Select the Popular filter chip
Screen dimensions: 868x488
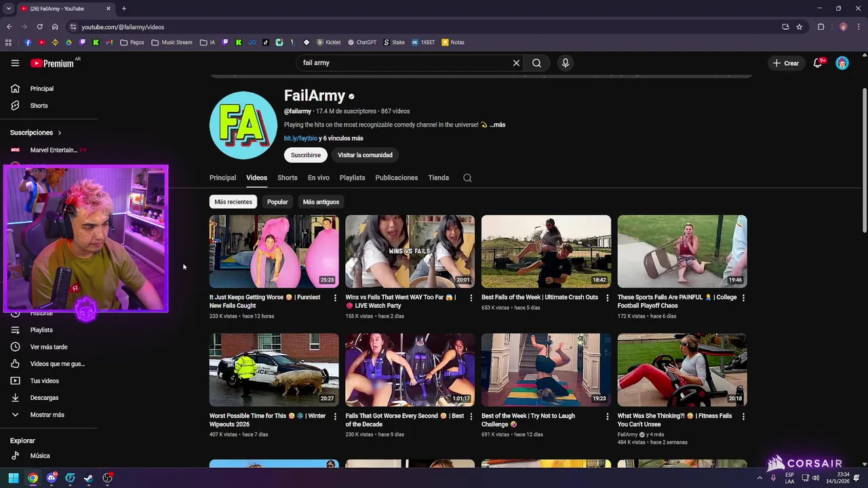tap(277, 202)
